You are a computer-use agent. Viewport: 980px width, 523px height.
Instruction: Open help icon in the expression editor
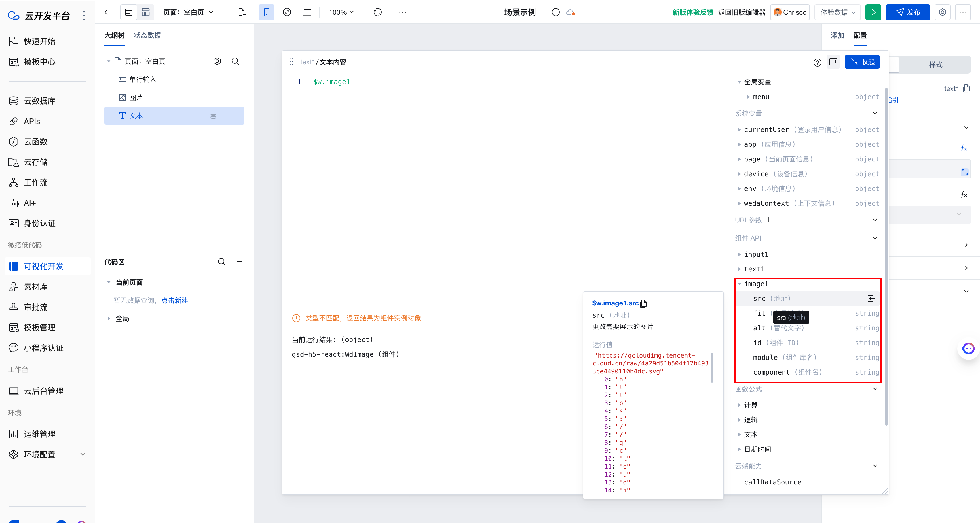coord(817,62)
